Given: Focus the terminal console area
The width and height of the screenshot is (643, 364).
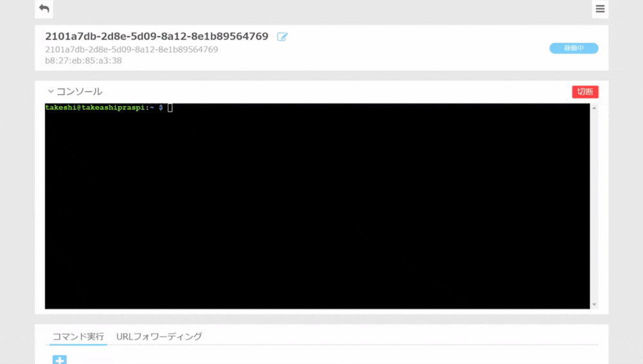Looking at the screenshot, I should tap(317, 206).
